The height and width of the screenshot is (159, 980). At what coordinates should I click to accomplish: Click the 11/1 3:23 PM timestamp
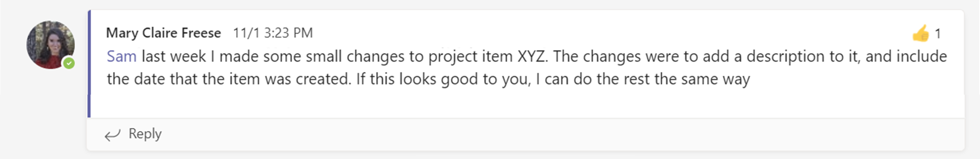point(273,33)
